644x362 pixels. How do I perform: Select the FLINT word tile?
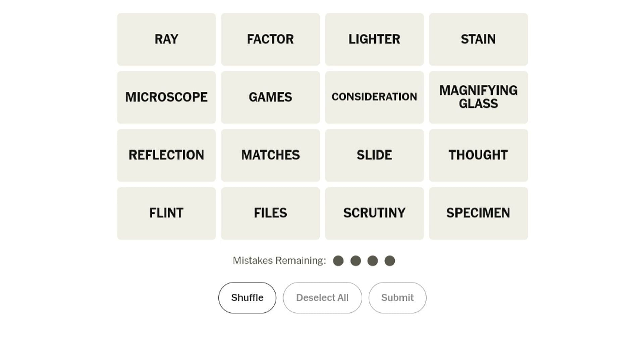coord(166,213)
